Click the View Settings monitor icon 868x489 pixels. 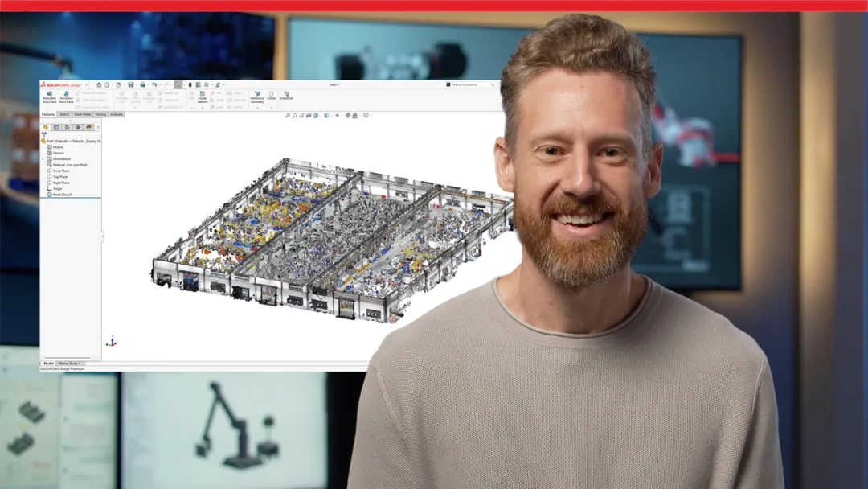tap(366, 115)
